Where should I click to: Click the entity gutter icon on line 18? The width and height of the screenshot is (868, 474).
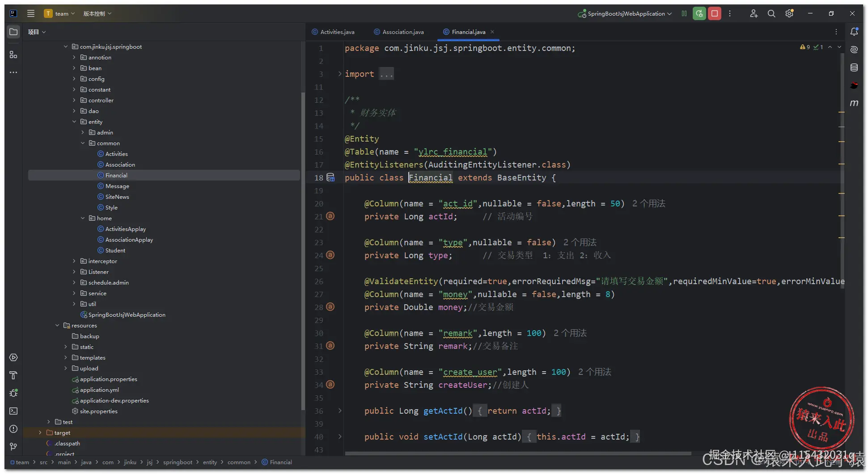click(330, 177)
